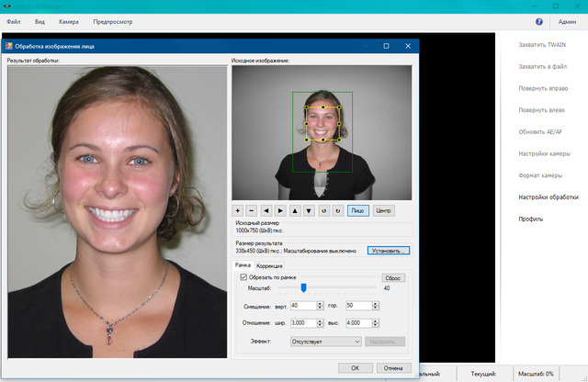Click the 'Сброс' reset button
588x382 pixels.
393,278
